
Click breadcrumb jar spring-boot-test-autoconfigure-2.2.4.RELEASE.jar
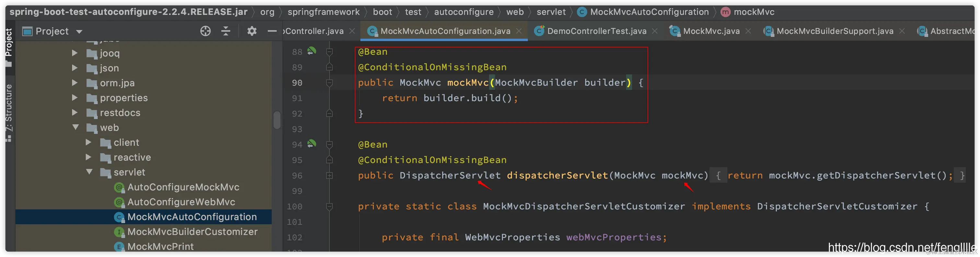click(129, 12)
